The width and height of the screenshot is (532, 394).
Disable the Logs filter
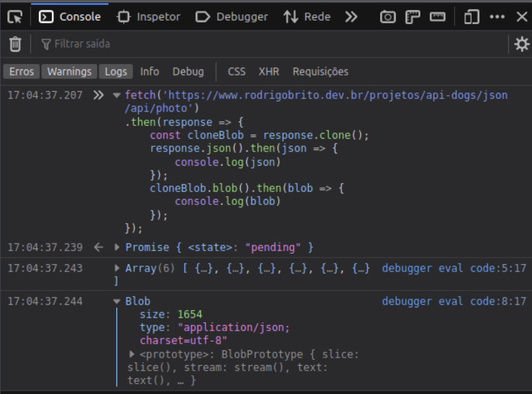pyautogui.click(x=116, y=72)
